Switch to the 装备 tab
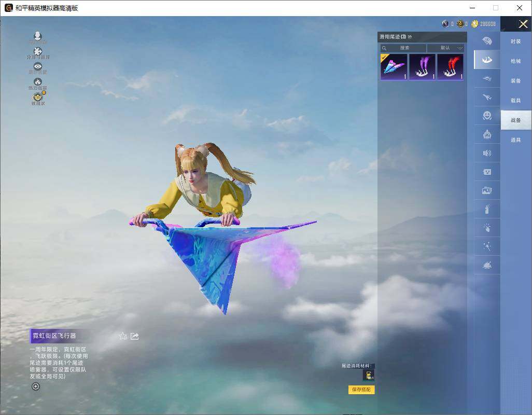 [516, 81]
